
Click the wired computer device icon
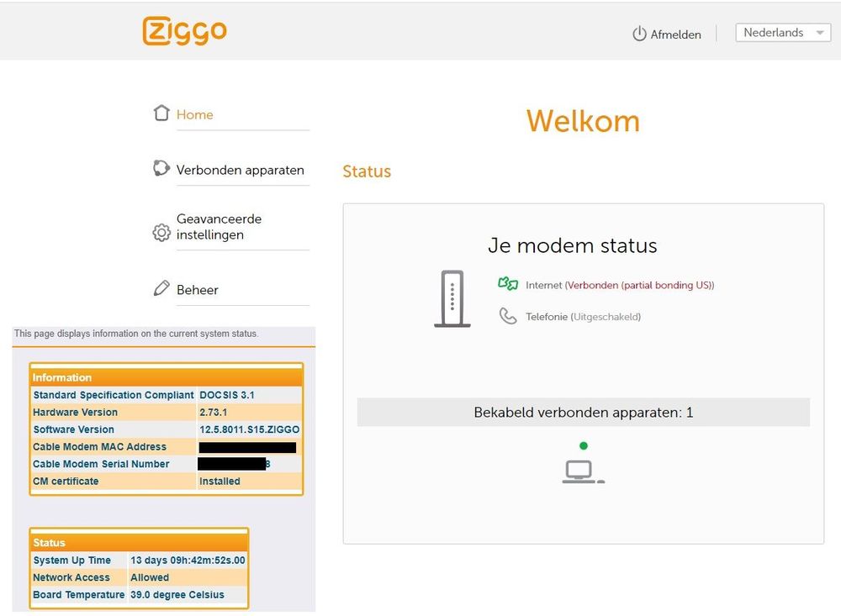[x=583, y=471]
